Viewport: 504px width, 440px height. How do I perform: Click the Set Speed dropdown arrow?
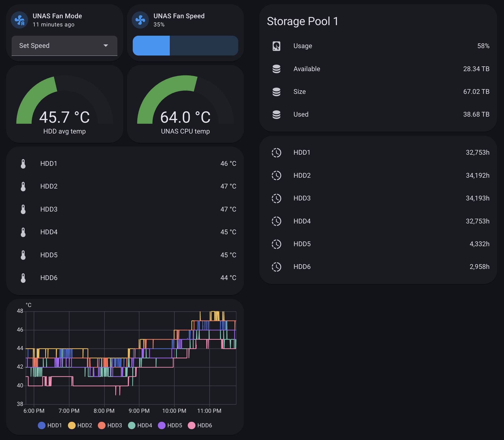pyautogui.click(x=106, y=46)
